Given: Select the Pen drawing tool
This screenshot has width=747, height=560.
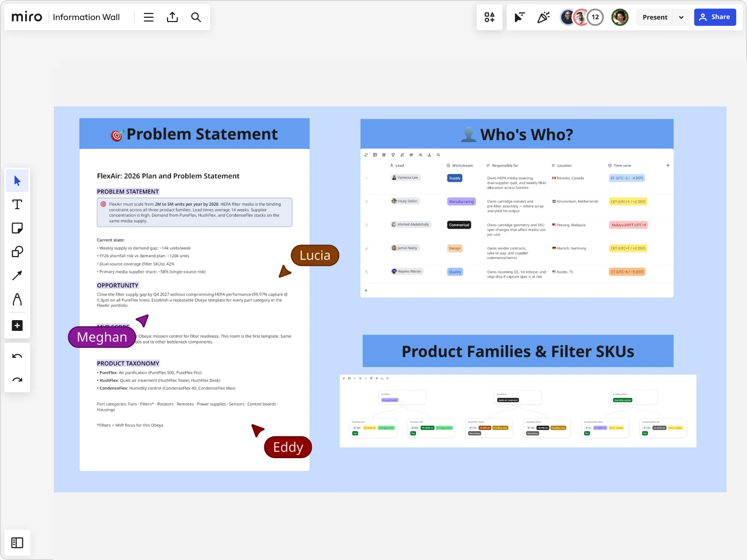Looking at the screenshot, I should pyautogui.click(x=17, y=299).
